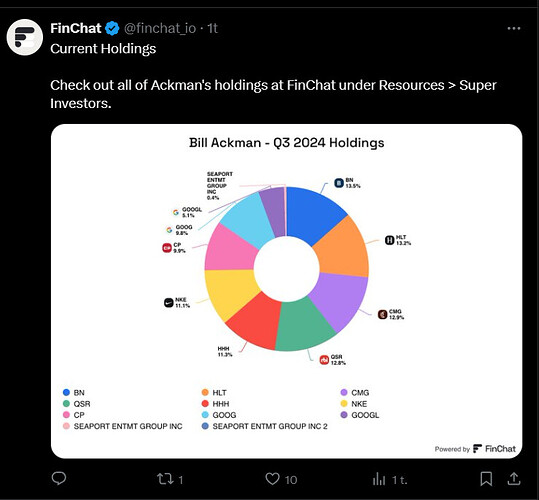
Task: Reply to the tweet via comment icon
Action: click(x=59, y=478)
